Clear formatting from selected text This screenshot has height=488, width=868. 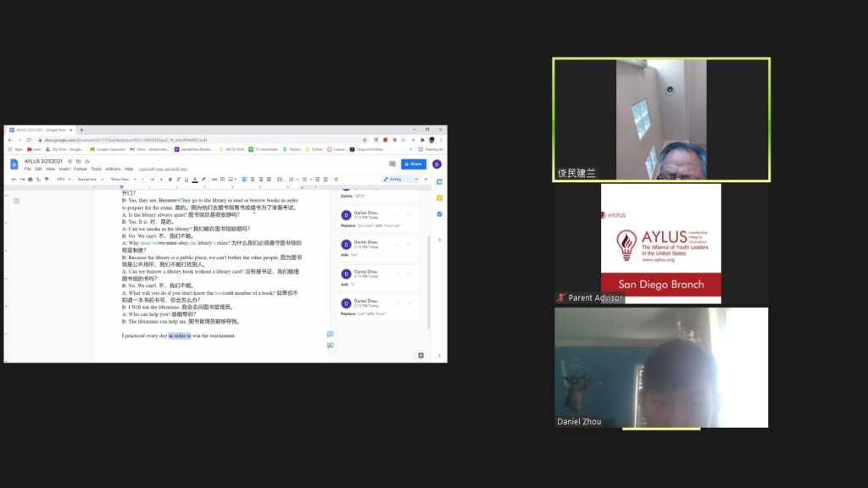pyautogui.click(x=336, y=180)
